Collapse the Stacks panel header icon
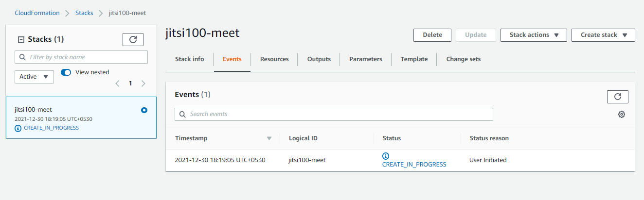This screenshot has width=644, height=200. coord(21,39)
